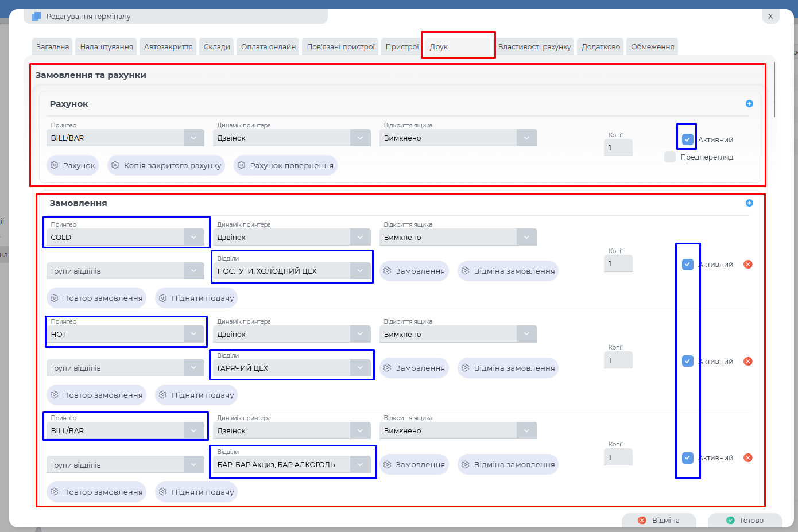
Task: Click blue plus icon in Рахунок section
Action: point(749,104)
